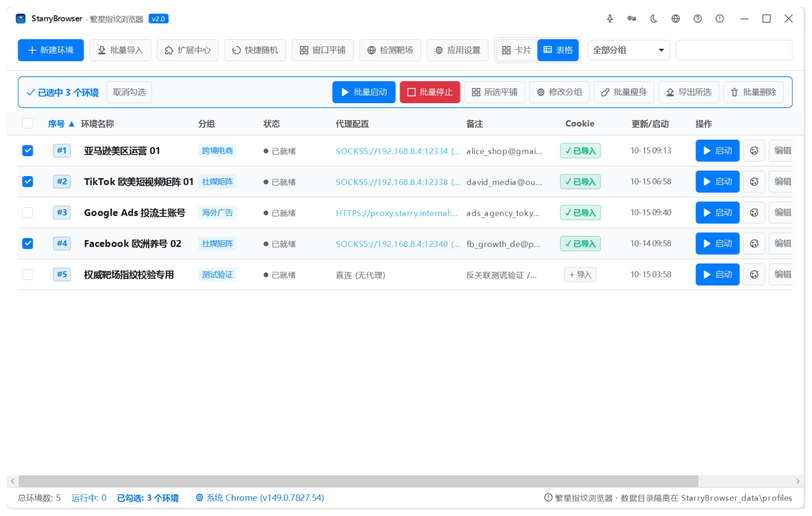Open fingerprint icon for TikTok 欧美短视频矩阵 01
The image size is (812, 516).
coord(754,182)
